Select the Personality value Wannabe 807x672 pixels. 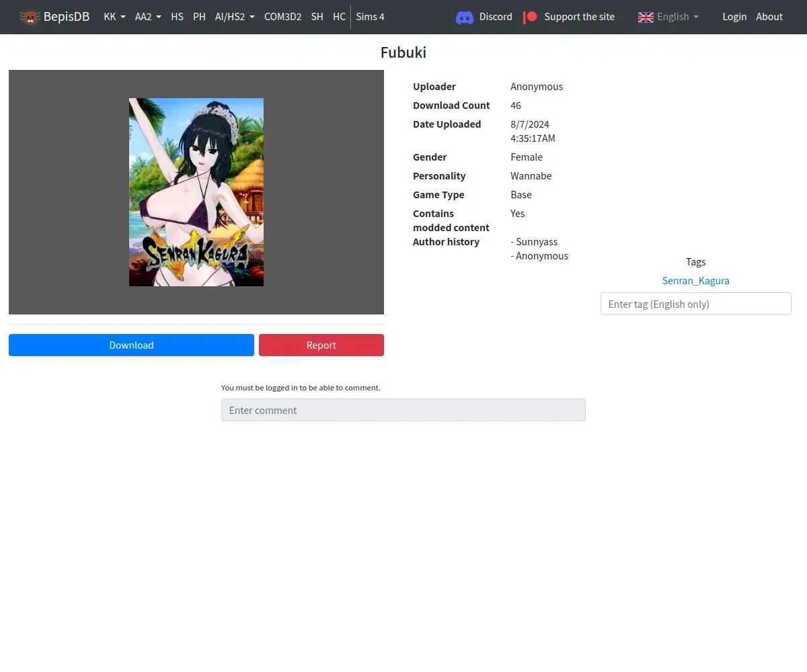click(531, 176)
